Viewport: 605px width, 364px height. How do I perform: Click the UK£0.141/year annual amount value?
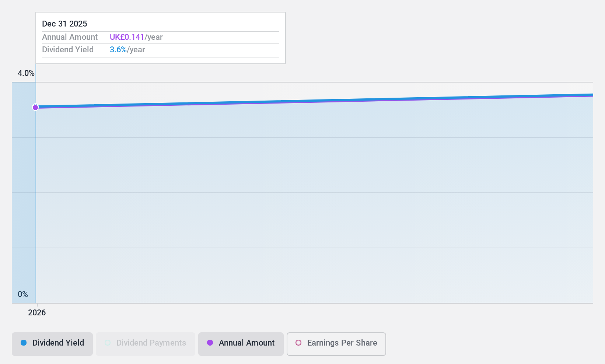coord(136,37)
